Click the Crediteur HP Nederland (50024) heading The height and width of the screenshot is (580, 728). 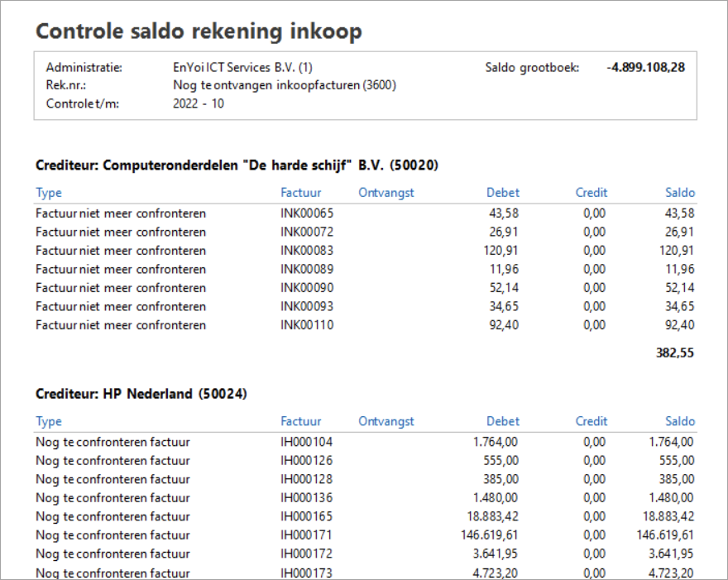pyautogui.click(x=141, y=394)
